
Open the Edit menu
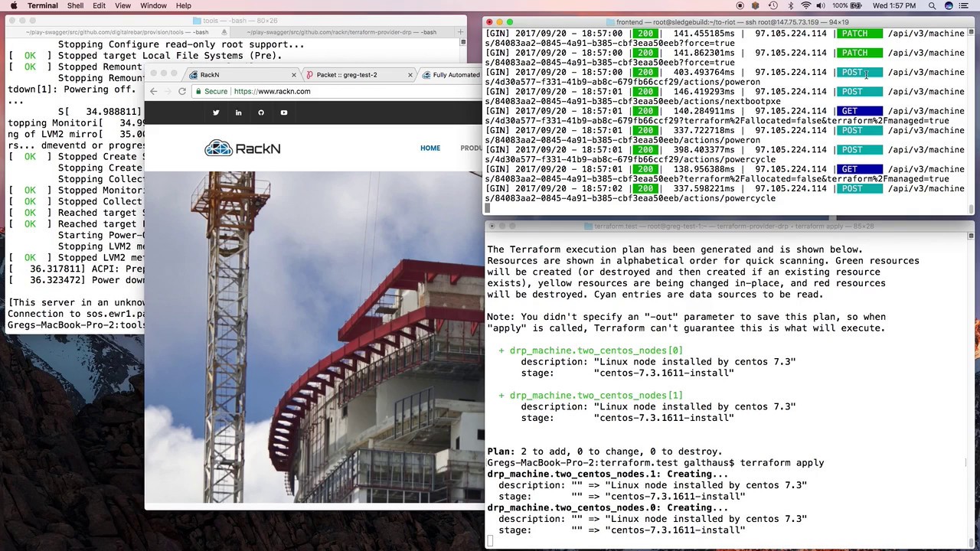click(x=100, y=5)
